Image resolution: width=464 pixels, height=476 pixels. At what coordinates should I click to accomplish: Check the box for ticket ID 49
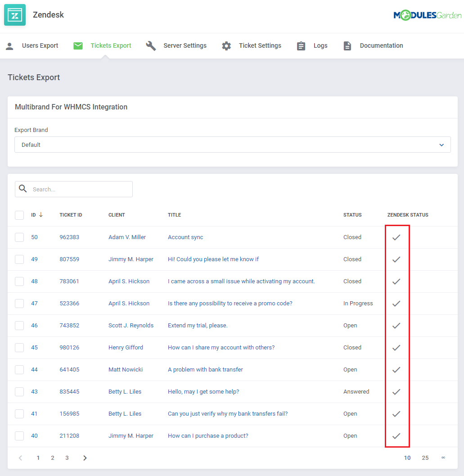point(19,259)
